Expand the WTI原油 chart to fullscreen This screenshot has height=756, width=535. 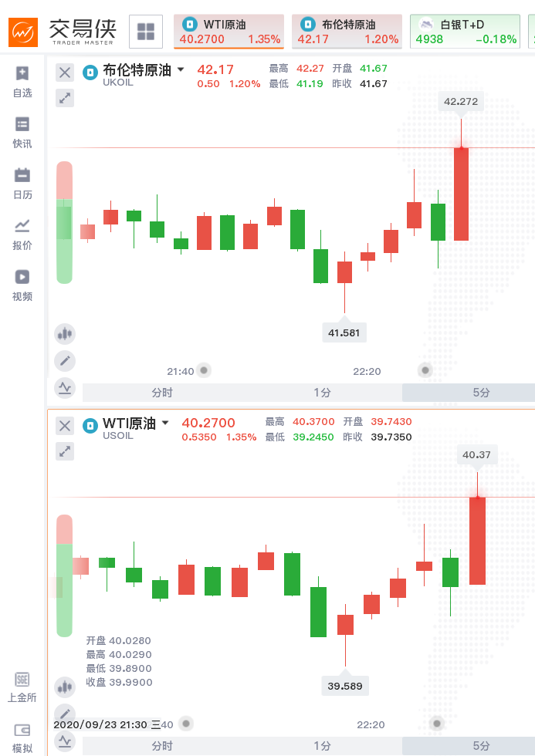65,451
